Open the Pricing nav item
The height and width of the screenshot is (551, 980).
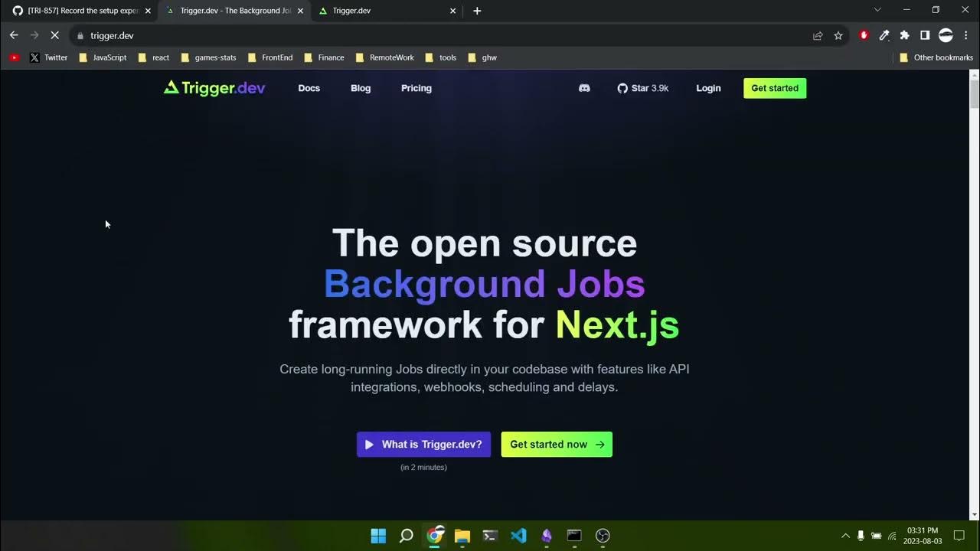click(416, 88)
